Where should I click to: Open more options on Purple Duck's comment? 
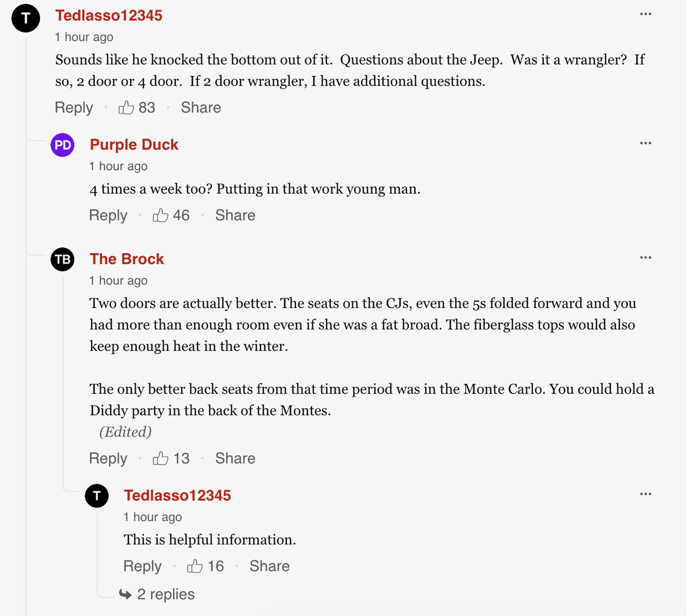(x=645, y=143)
